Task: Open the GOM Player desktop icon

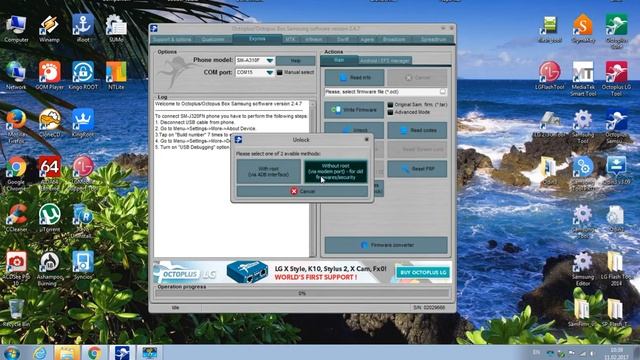Action: [x=49, y=76]
